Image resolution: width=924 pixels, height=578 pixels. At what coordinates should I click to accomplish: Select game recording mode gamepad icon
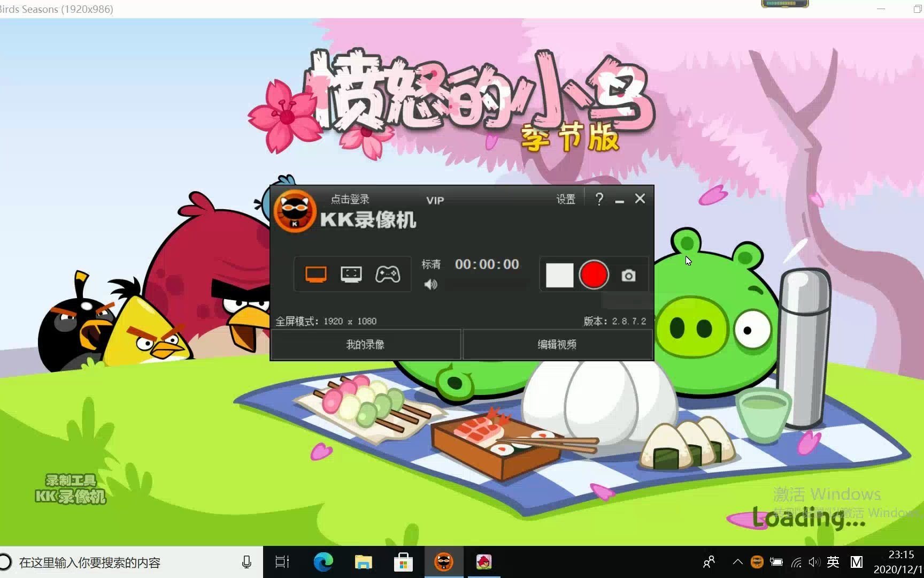(x=388, y=275)
